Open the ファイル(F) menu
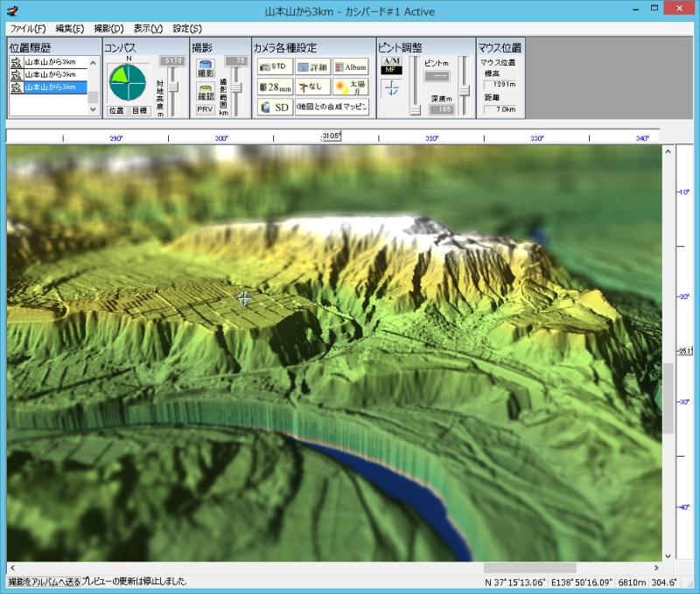 coord(27,29)
